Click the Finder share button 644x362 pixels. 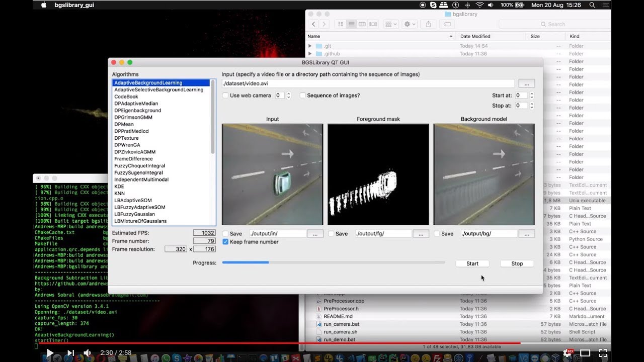click(428, 24)
